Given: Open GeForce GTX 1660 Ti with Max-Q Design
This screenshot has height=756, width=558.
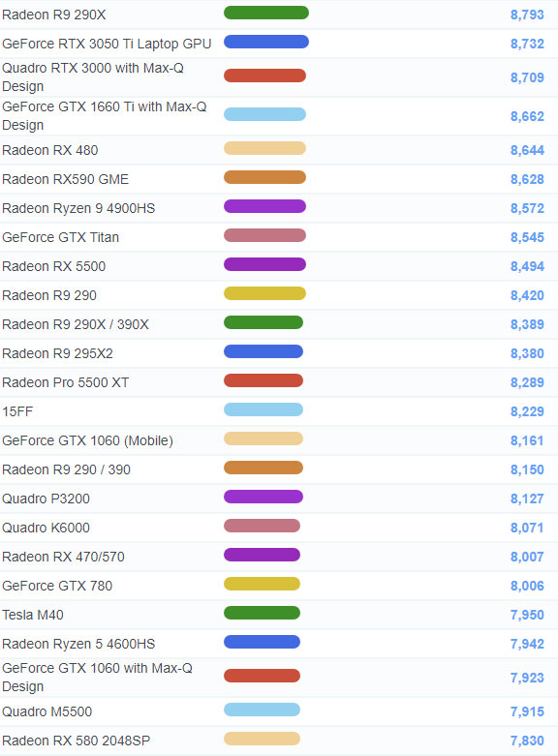Looking at the screenshot, I should [x=105, y=116].
